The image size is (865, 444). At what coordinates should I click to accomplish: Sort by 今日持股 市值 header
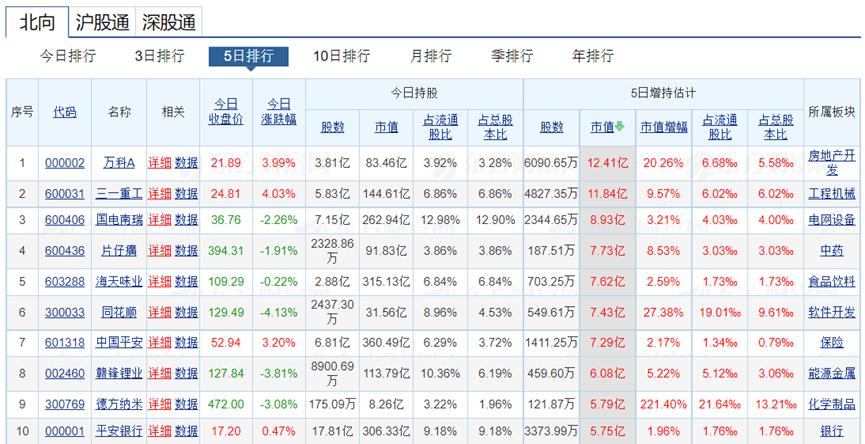click(x=386, y=127)
